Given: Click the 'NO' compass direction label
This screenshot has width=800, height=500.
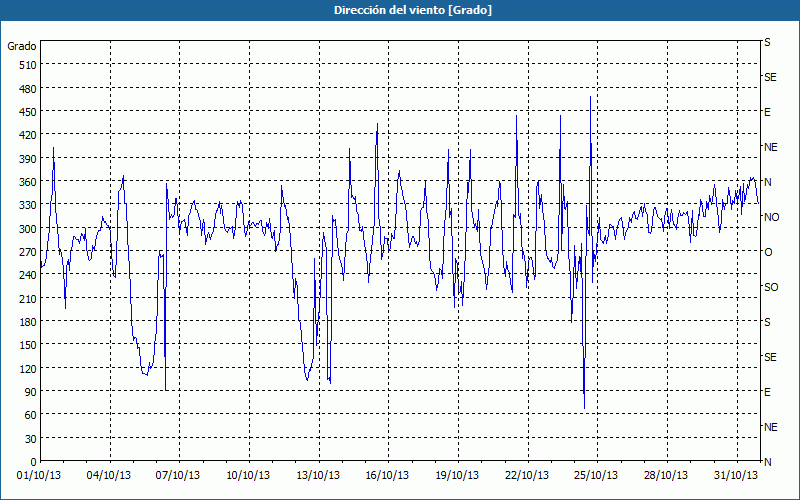Looking at the screenshot, I should 771,217.
